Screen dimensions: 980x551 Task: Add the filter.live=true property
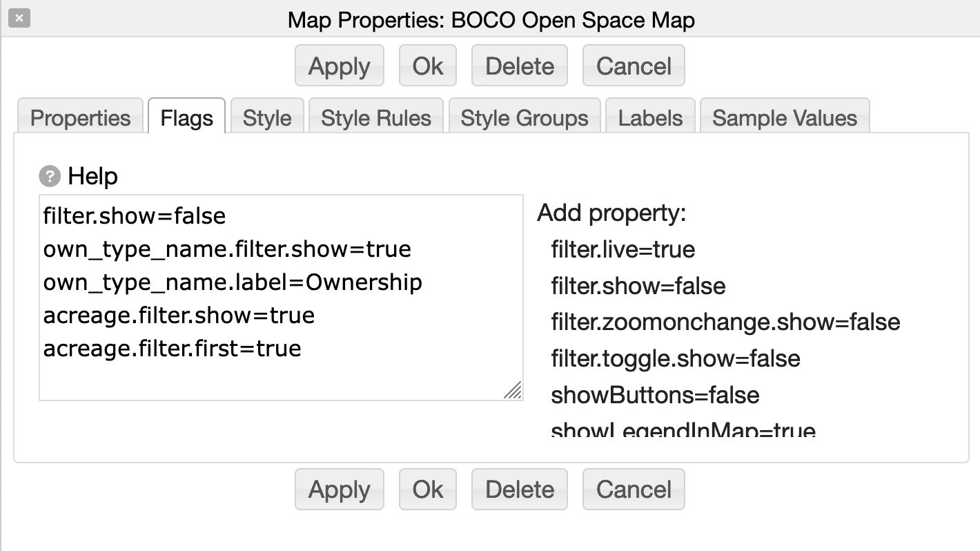point(623,249)
